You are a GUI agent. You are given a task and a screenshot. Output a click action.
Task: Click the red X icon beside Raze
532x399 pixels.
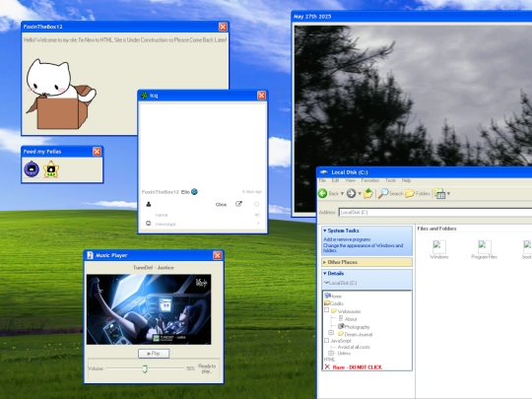tap(327, 366)
